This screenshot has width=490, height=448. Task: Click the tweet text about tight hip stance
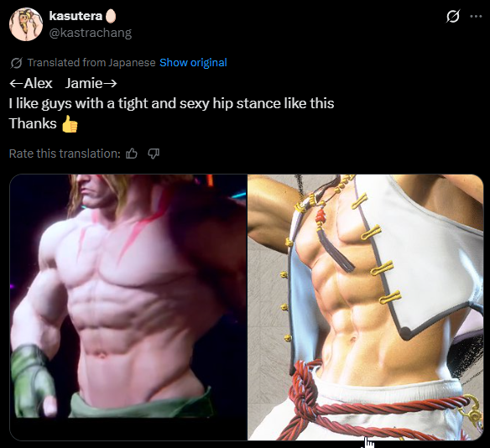pos(171,103)
